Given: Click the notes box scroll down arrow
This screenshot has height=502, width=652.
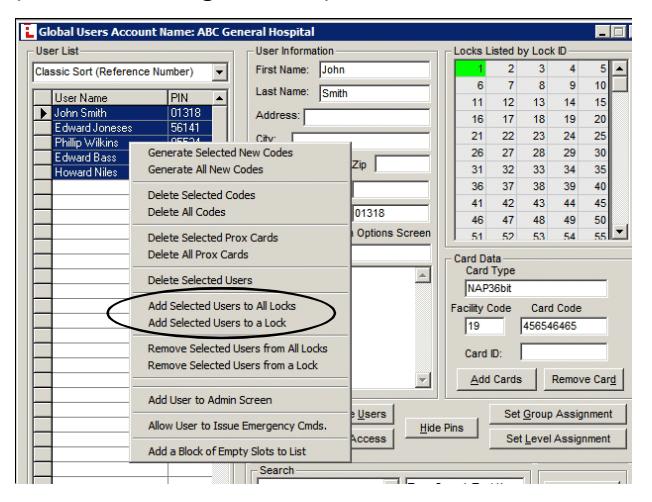Looking at the screenshot, I should click(422, 379).
